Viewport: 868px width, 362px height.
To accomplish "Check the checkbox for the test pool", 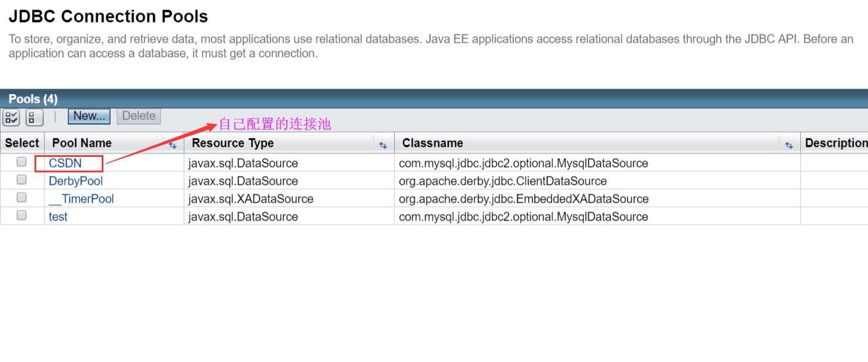I will 21,215.
